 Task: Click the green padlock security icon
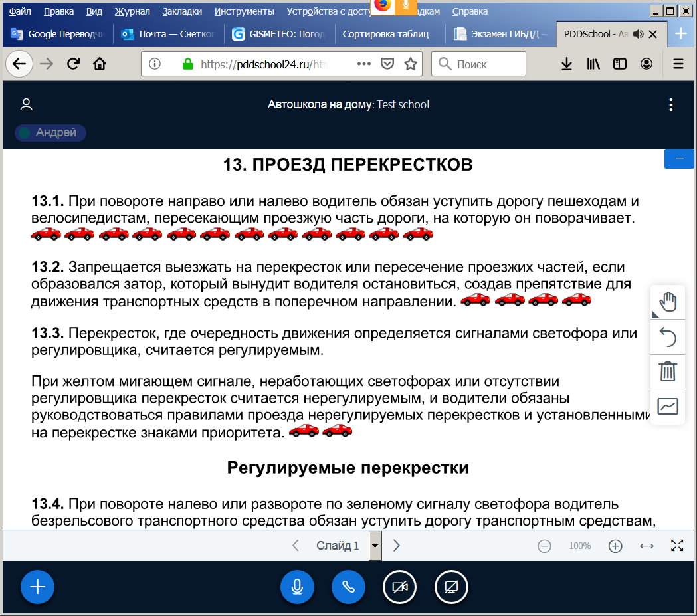[188, 64]
